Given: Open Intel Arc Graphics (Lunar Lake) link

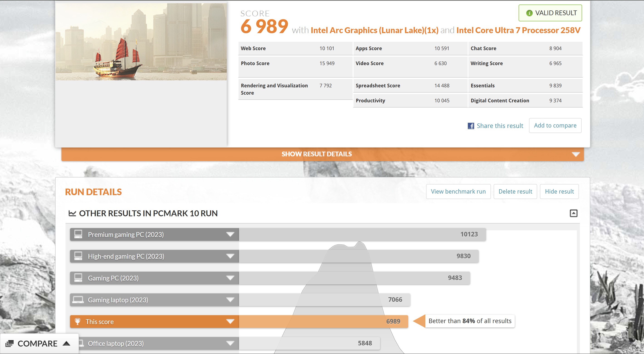Looking at the screenshot, I should click(x=375, y=30).
